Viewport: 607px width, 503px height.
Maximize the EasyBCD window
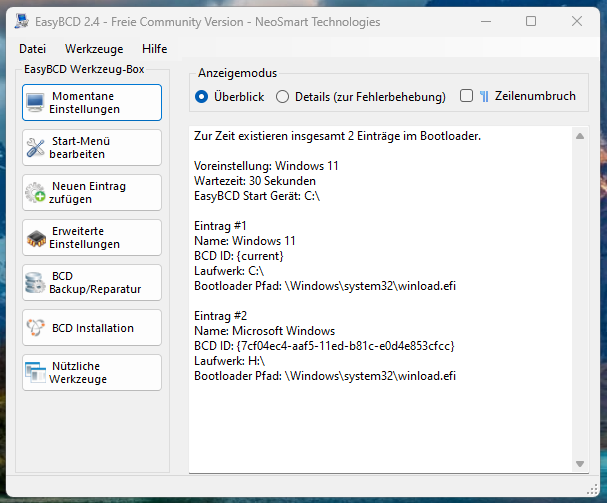[531, 21]
